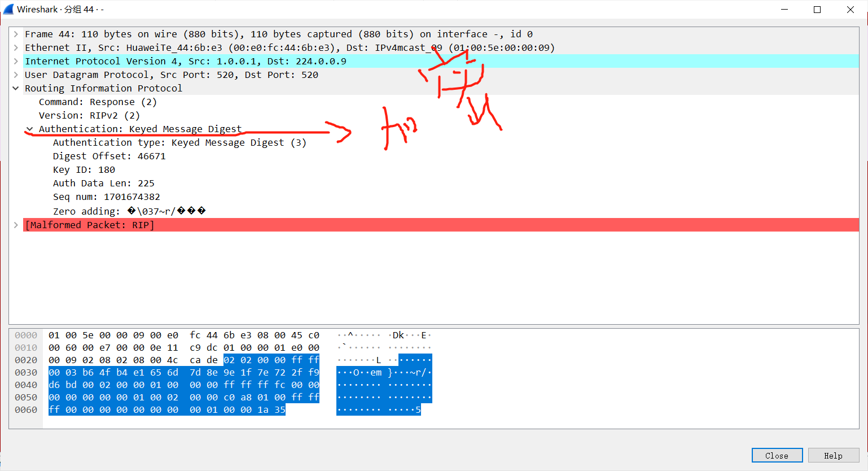Select the 'Seq num: 1701674382' field
This screenshot has height=471, width=868.
(107, 197)
